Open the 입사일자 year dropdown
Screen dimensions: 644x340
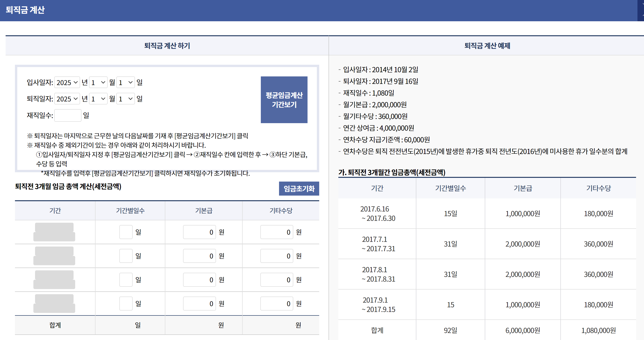tap(67, 82)
